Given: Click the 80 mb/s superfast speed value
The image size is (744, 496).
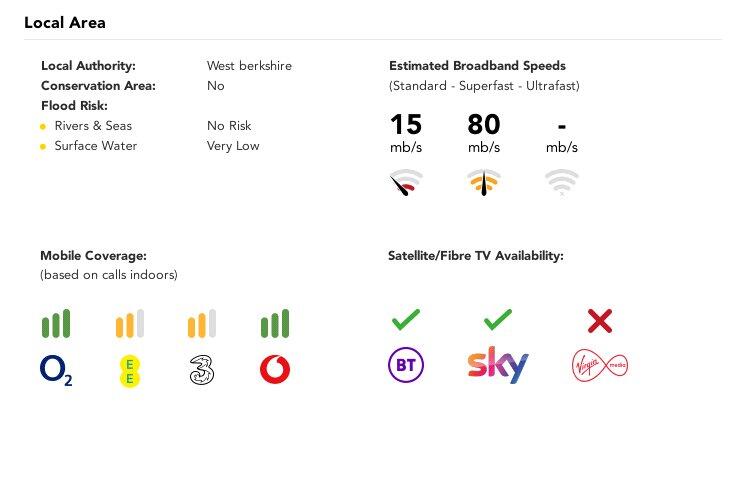Looking at the screenshot, I should pyautogui.click(x=484, y=125).
